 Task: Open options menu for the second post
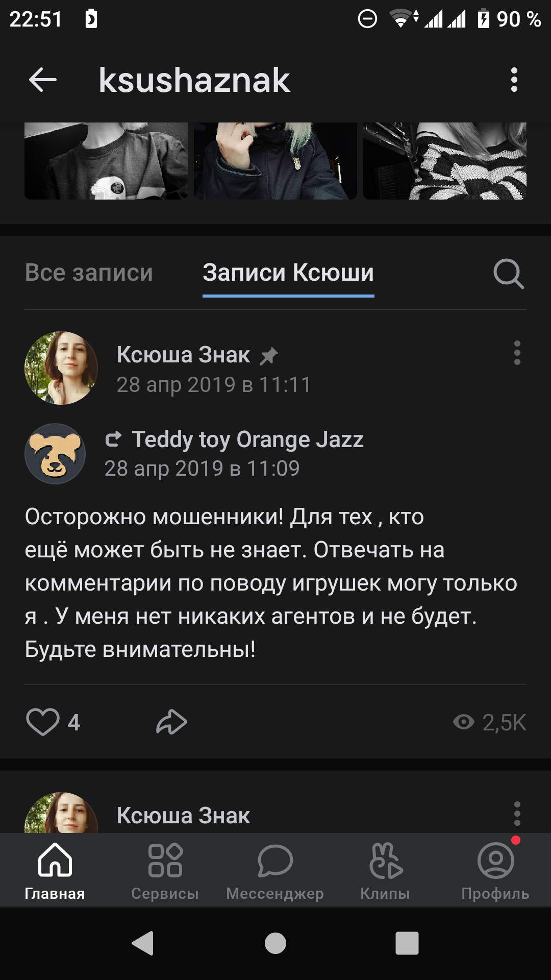tap(517, 814)
